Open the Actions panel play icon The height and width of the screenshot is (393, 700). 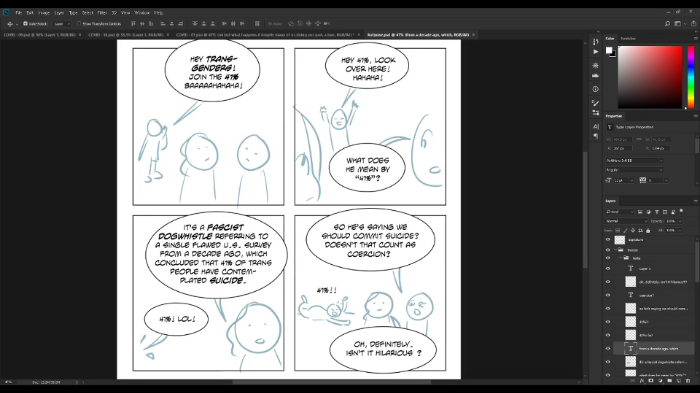click(x=596, y=52)
